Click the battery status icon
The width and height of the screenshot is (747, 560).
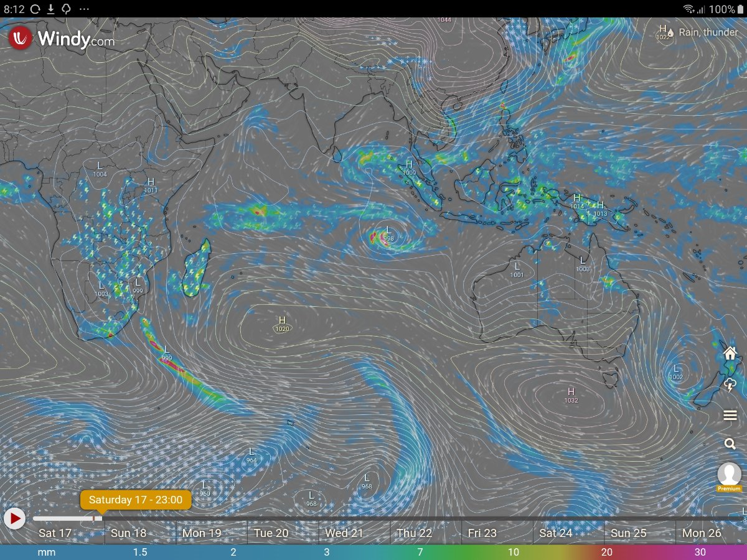point(740,9)
